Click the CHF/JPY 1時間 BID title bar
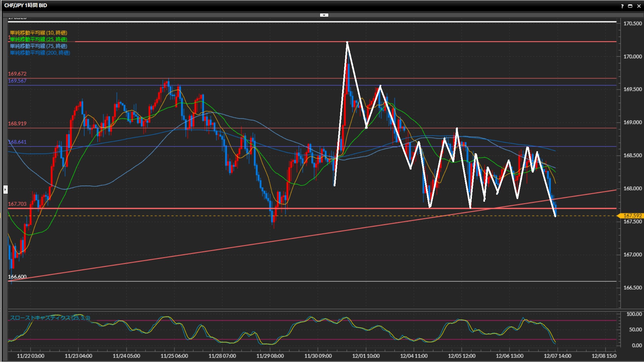The width and height of the screenshot is (644, 362). tap(25, 5)
